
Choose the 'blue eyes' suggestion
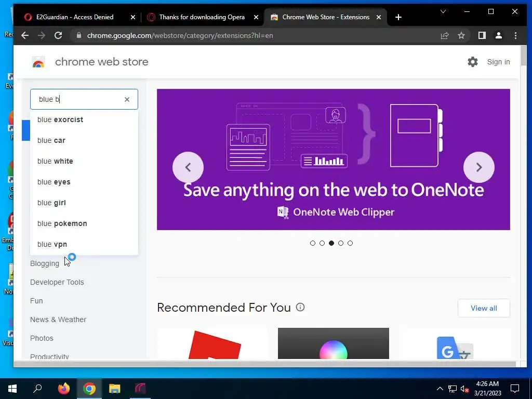click(x=84, y=182)
